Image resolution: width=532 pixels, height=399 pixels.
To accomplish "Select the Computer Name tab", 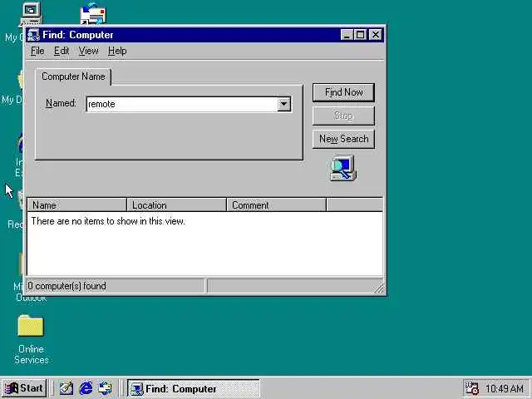I will pos(73,76).
